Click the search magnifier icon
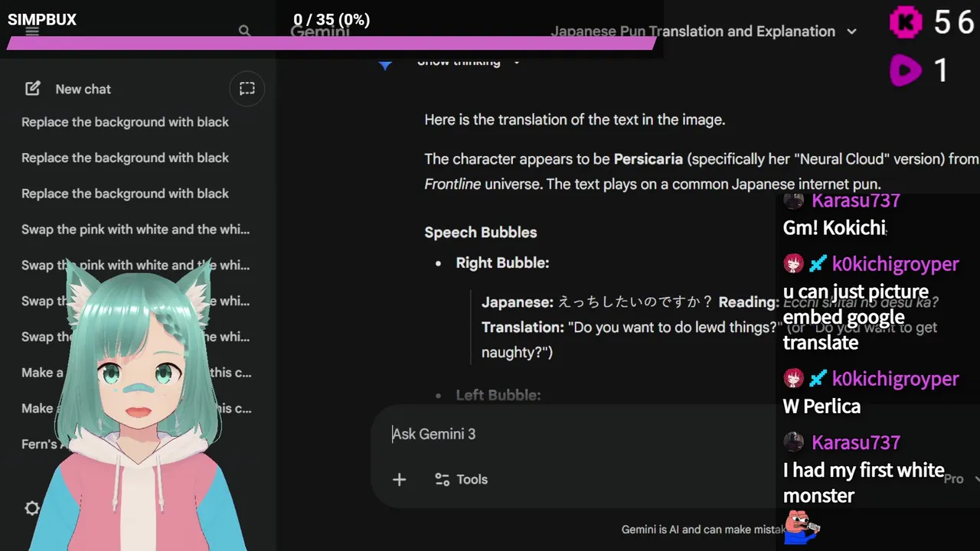The image size is (980, 551). point(244,31)
